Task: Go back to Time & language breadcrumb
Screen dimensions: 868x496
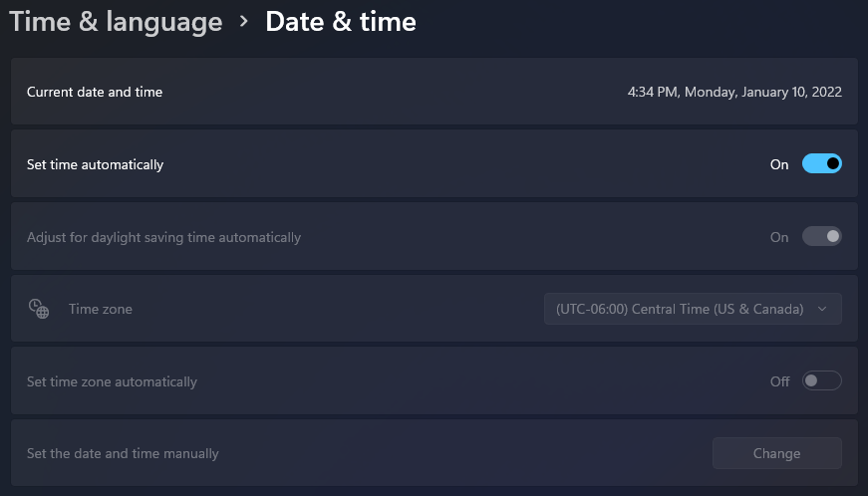Action: pyautogui.click(x=115, y=22)
